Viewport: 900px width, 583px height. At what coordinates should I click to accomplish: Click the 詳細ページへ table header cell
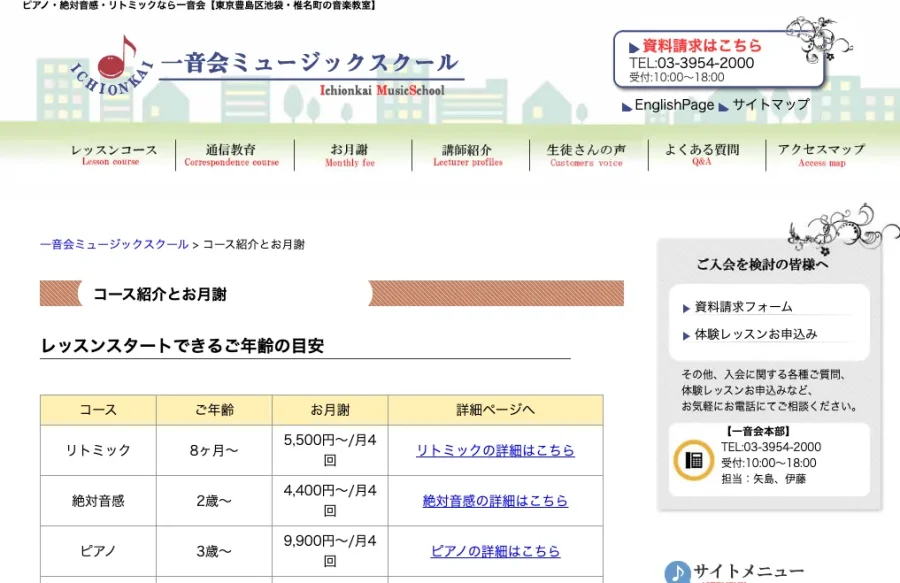495,410
